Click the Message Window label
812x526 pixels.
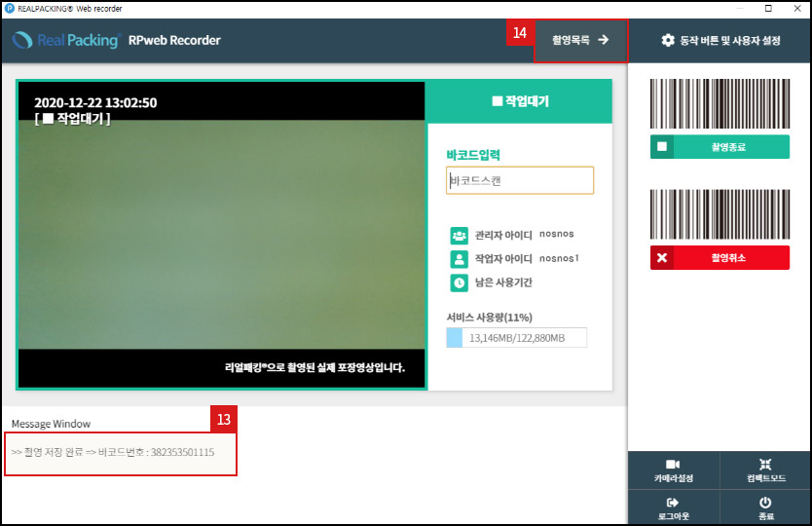tap(51, 424)
